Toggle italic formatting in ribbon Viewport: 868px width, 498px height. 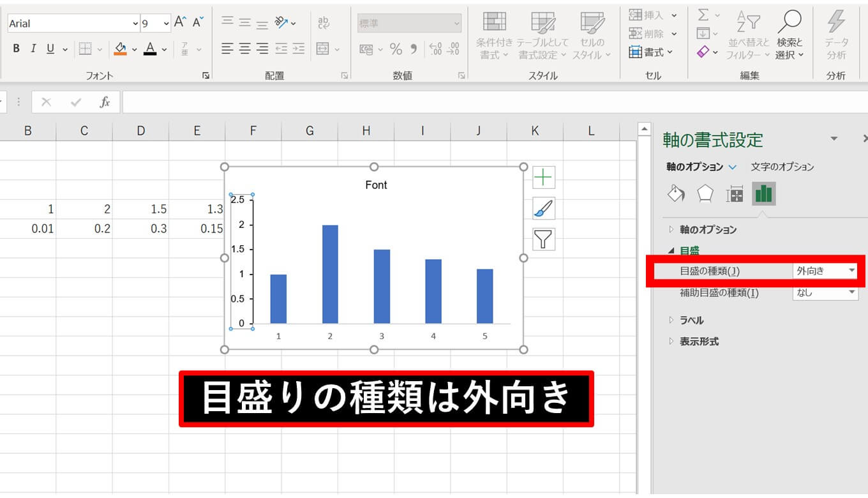point(33,49)
